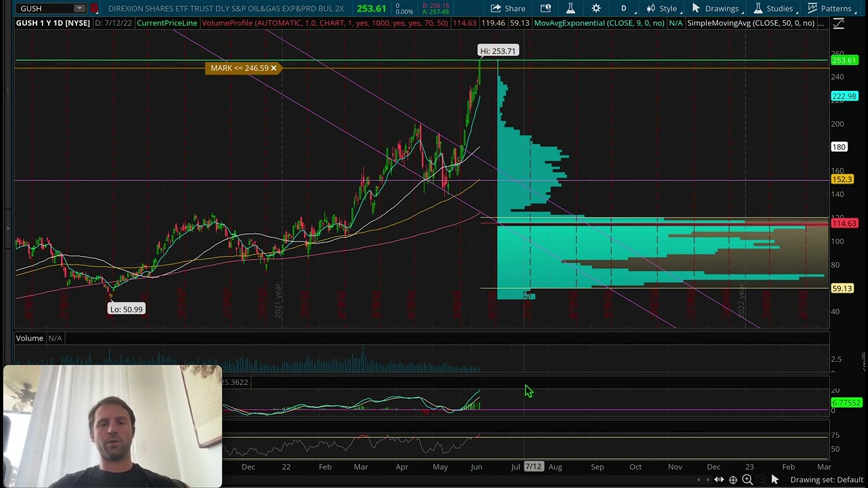The width and height of the screenshot is (868, 488).
Task: Click the 7/12 date marker on time axis
Action: pos(534,467)
